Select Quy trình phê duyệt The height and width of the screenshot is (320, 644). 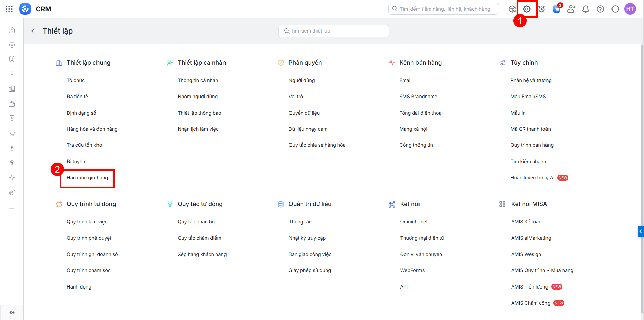[x=89, y=238]
